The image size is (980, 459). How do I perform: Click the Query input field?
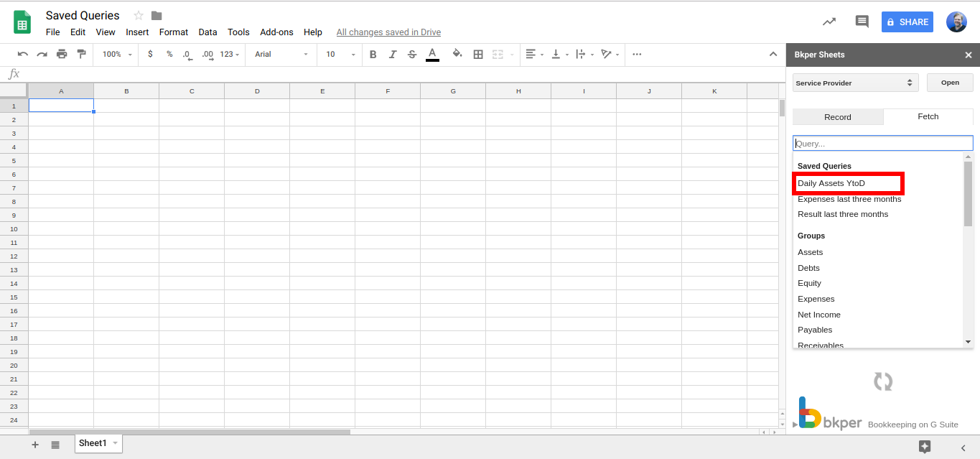coord(882,142)
